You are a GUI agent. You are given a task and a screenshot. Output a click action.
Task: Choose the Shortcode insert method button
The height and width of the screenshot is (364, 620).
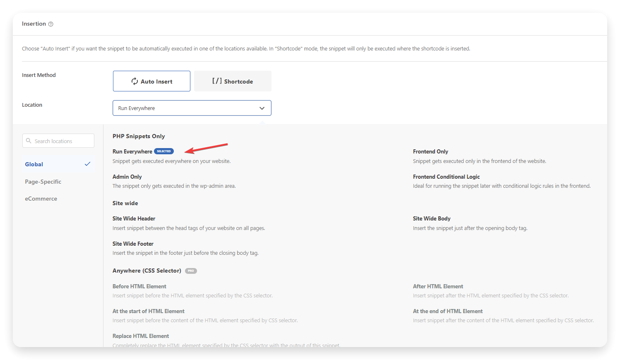(233, 81)
